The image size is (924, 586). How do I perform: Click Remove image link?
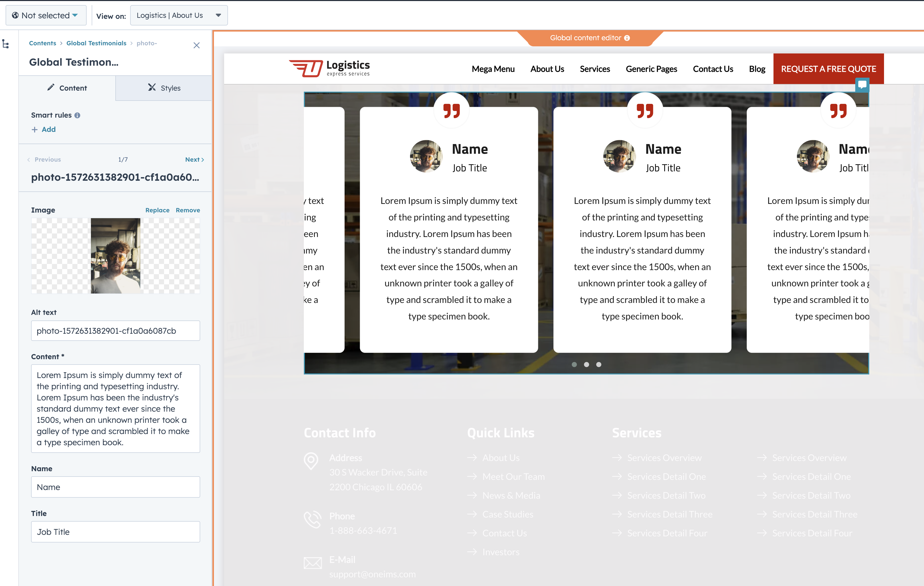tap(188, 210)
